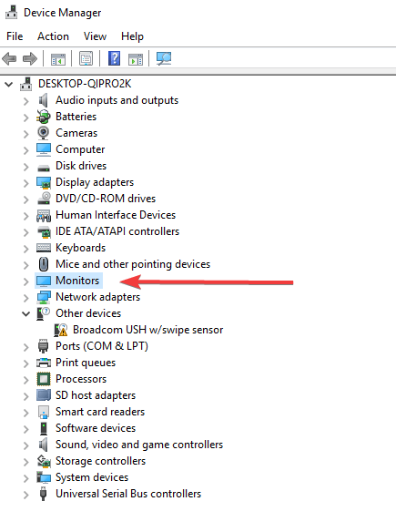Click the Forward arrow toolbar icon
The width and height of the screenshot is (396, 532).
click(x=30, y=58)
